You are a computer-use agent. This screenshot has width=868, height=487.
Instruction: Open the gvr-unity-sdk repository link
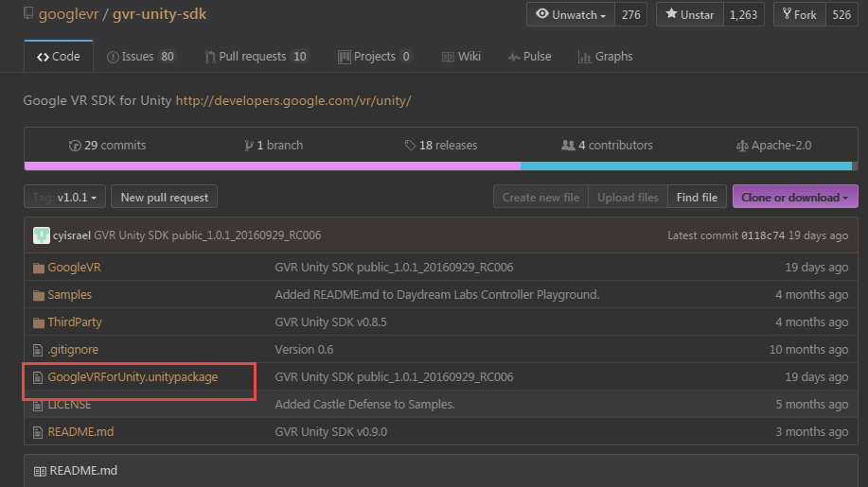pyautogui.click(x=159, y=14)
